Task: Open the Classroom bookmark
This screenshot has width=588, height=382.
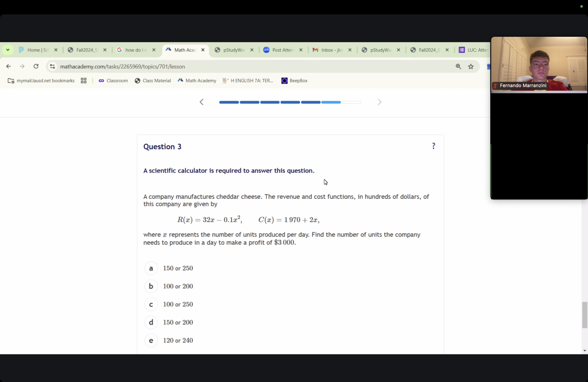Action: 113,81
